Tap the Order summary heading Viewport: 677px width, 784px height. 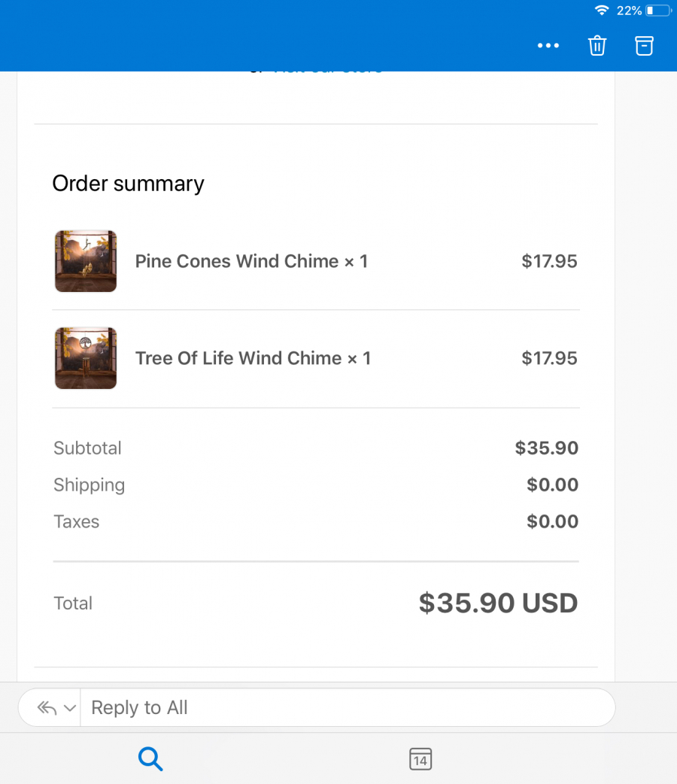(x=128, y=184)
